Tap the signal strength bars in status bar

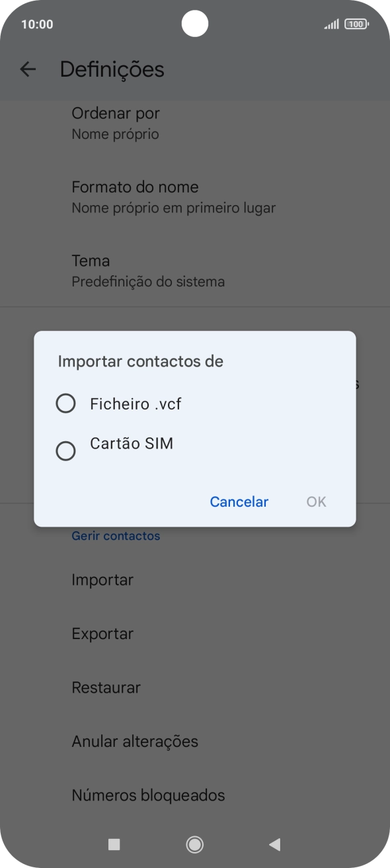[x=331, y=24]
